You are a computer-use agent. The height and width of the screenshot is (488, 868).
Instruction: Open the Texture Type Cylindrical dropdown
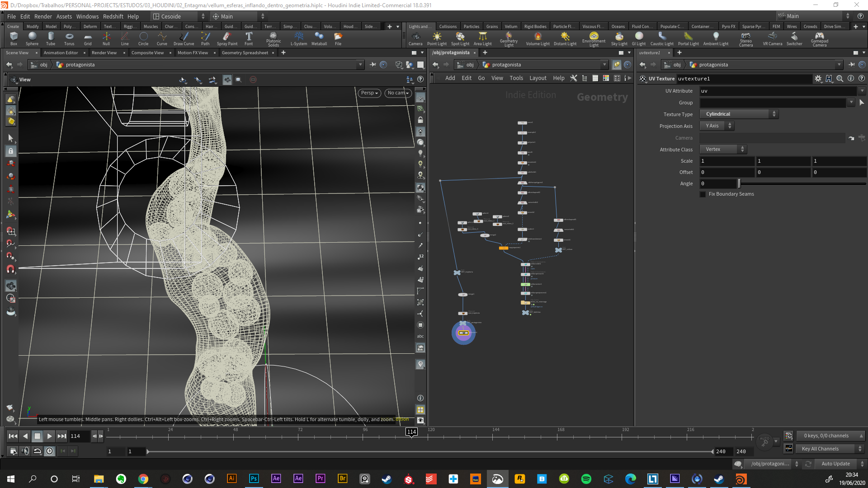739,114
